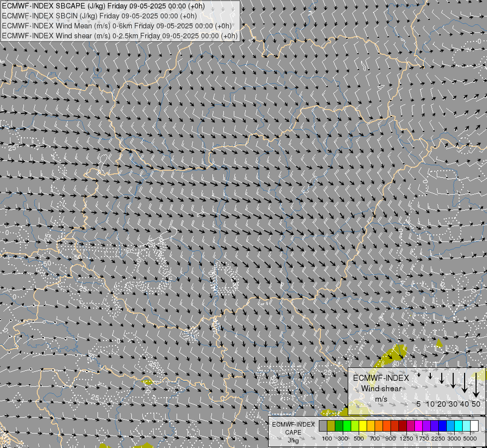The height and width of the screenshot is (448, 487).
Task: Click the wind shear legend value 20
Action: pos(442,404)
